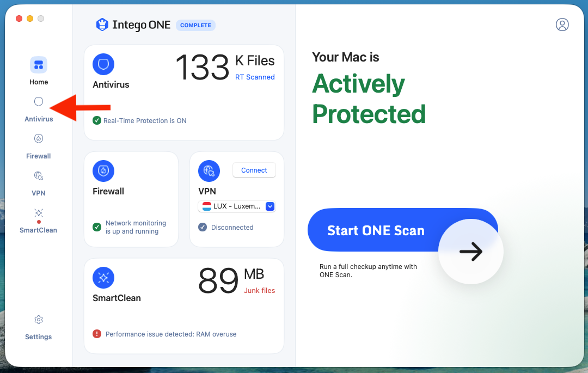Open Settings gear icon in sidebar

[x=39, y=320]
